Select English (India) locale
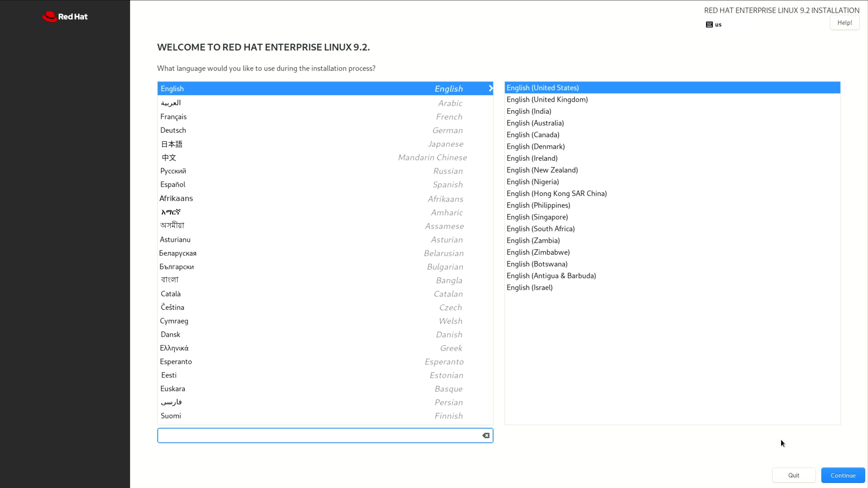The height and width of the screenshot is (488, 868). point(672,111)
